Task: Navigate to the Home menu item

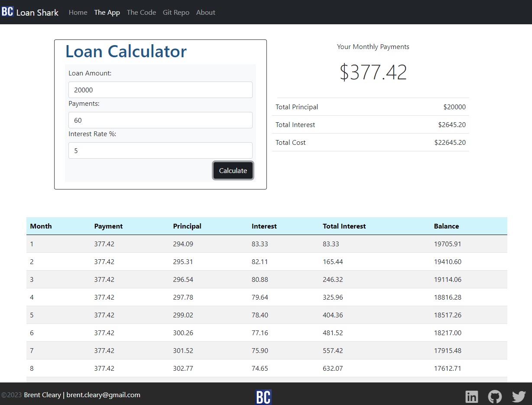Action: pos(78,12)
